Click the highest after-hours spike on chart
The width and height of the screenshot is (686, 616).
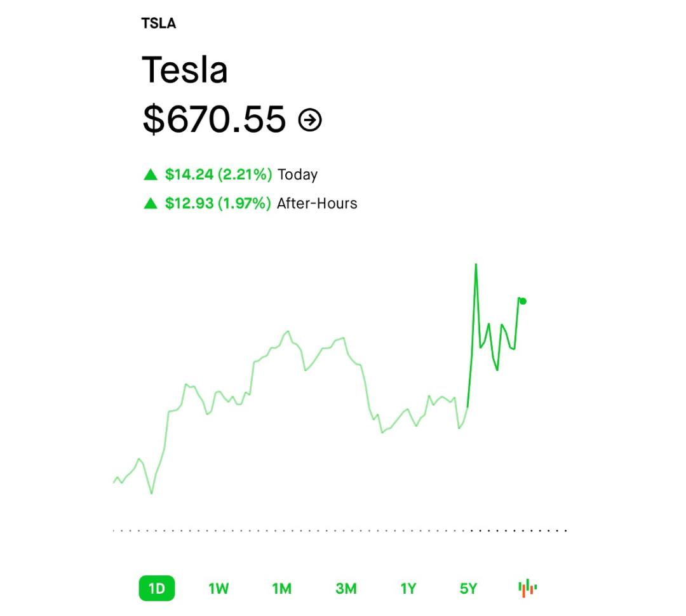click(476, 264)
